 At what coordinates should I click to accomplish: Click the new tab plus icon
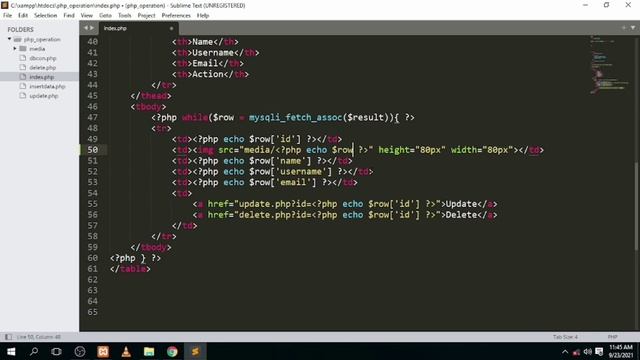click(624, 28)
